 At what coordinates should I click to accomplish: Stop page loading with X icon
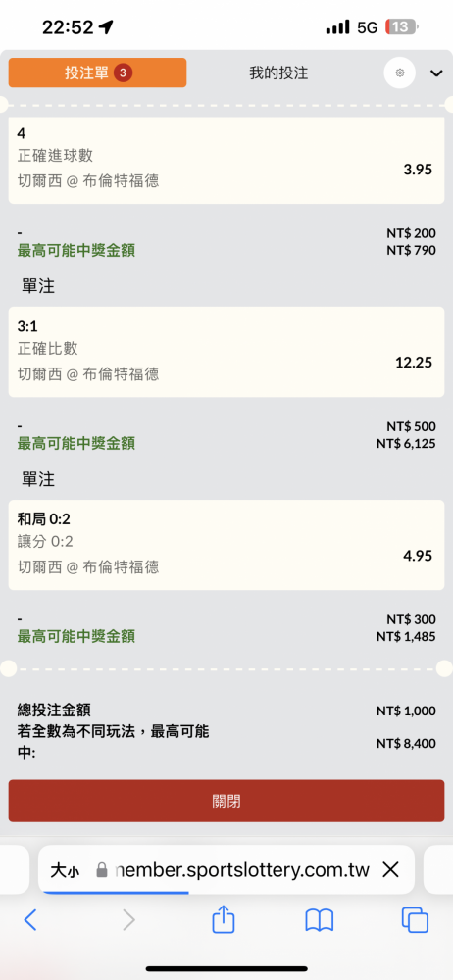coord(390,869)
